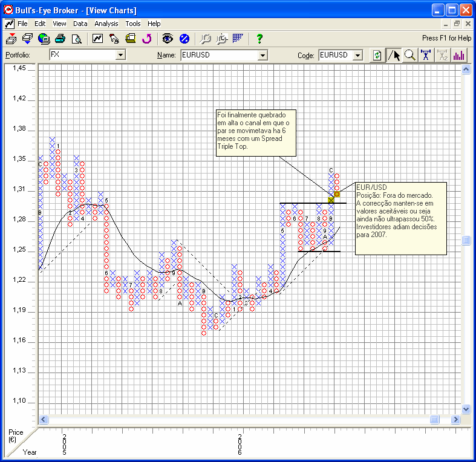476x462 pixels.
Task: Click the horizontal scrollbar left arrow
Action: [x=44, y=420]
